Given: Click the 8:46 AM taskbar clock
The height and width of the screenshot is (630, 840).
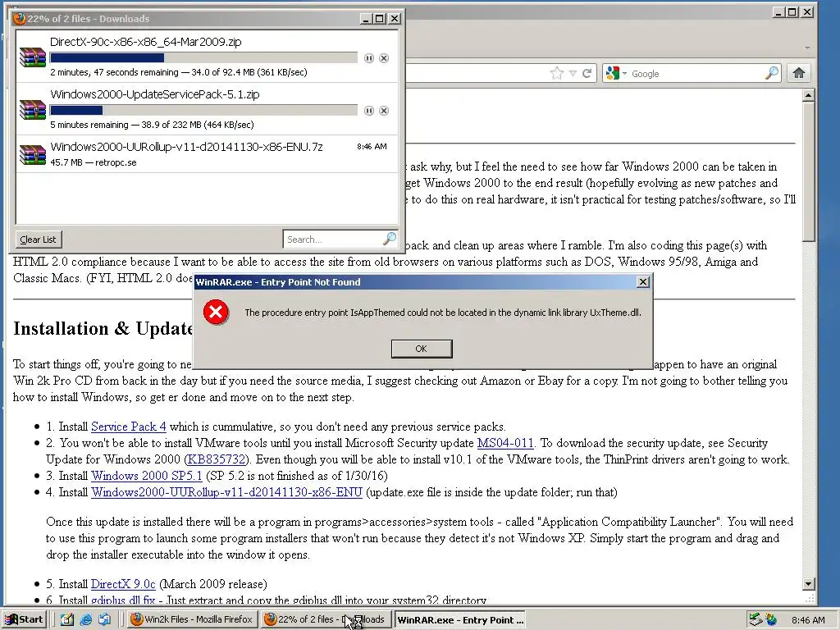Looking at the screenshot, I should click(808, 620).
